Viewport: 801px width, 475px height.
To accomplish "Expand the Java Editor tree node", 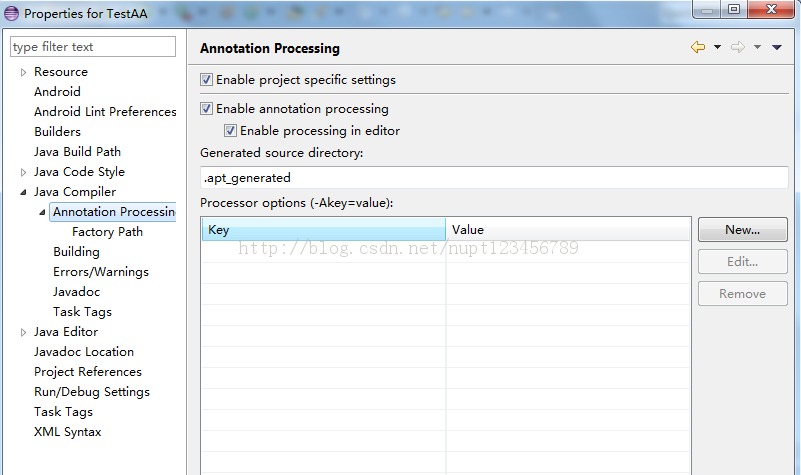I will click(23, 332).
